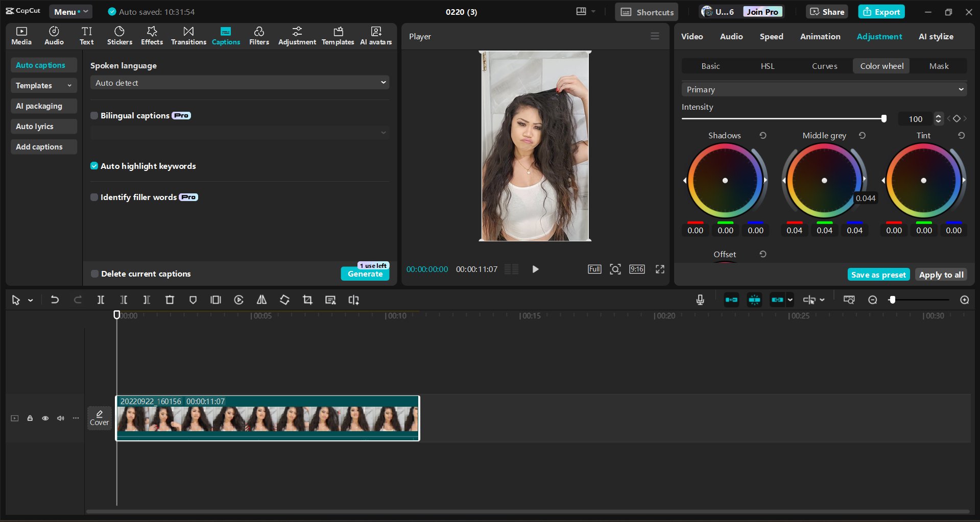This screenshot has height=522, width=980.
Task: Click the Filters panel icon
Action: [259, 35]
